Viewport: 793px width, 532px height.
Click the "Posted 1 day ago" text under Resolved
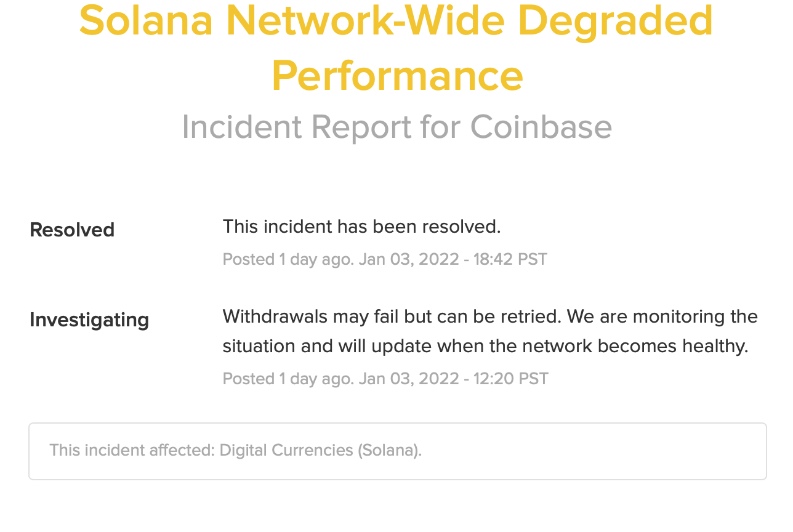(x=288, y=259)
